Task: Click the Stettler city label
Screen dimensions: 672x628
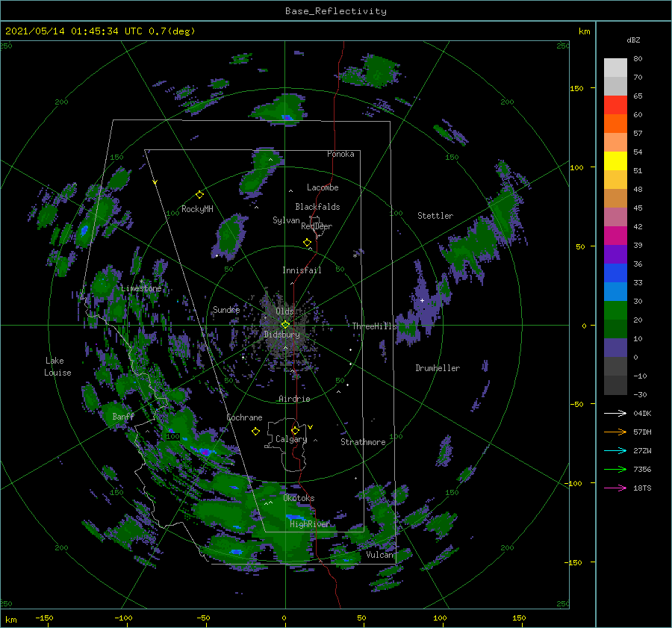Action: (x=435, y=216)
